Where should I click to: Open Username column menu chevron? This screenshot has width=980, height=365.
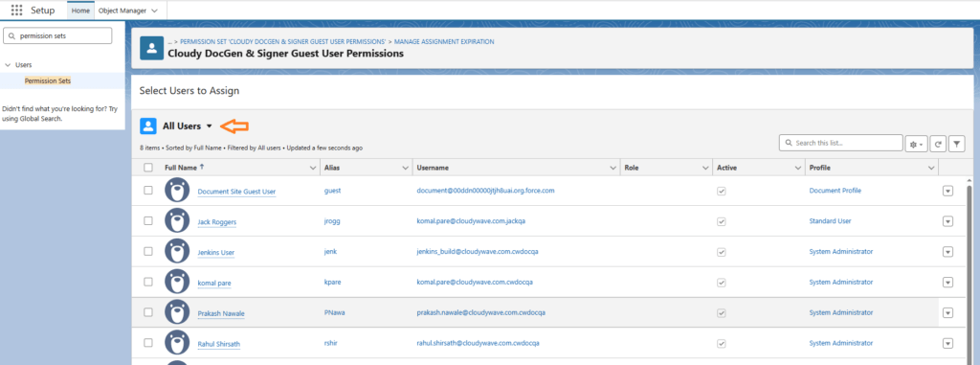click(x=612, y=168)
